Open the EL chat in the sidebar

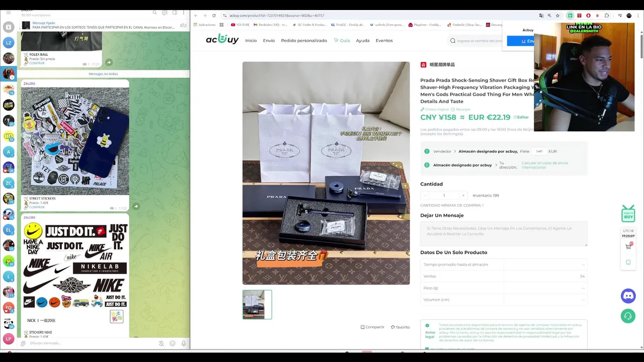tap(8, 230)
